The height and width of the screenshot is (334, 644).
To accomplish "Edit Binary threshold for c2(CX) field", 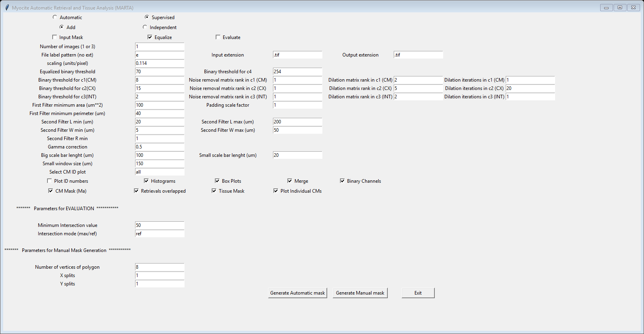I will [159, 88].
